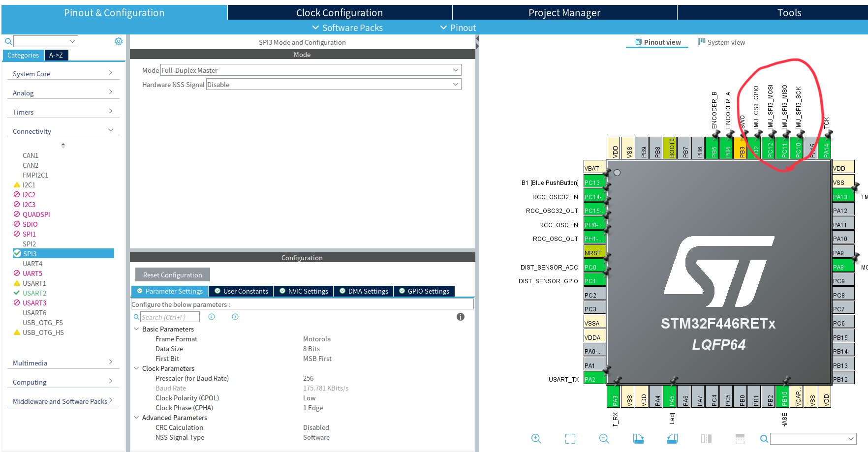Open the User Constants tab

(241, 291)
